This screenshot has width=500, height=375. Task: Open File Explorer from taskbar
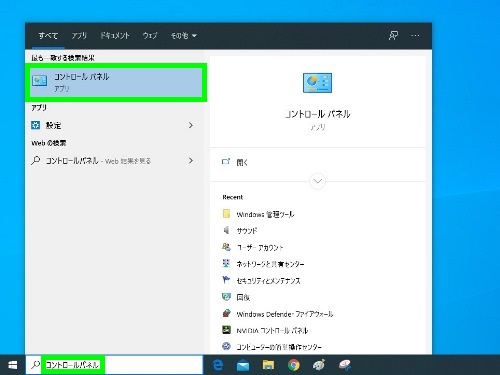pos(268,365)
